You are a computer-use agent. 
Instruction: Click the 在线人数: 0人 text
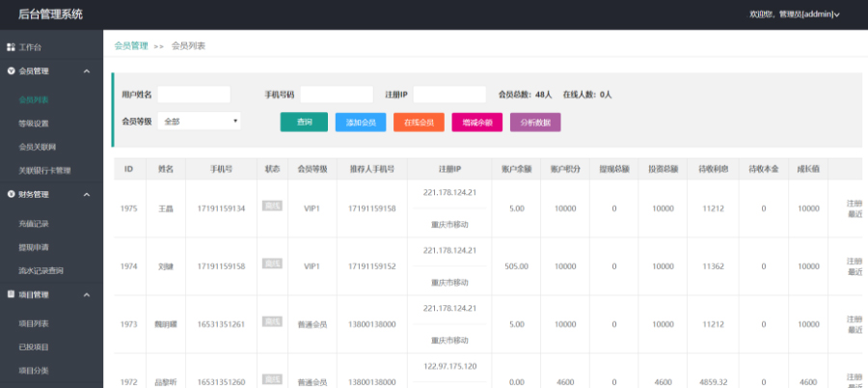click(587, 95)
